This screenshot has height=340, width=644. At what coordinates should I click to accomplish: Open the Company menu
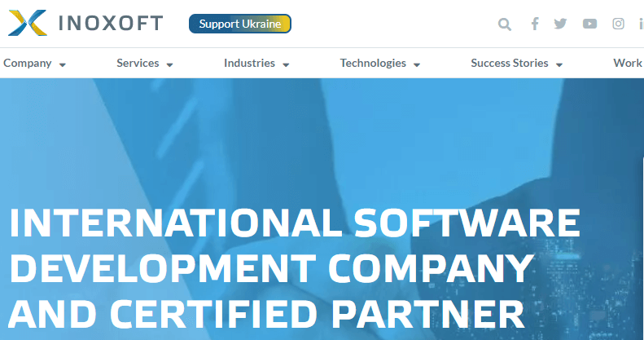pos(28,63)
